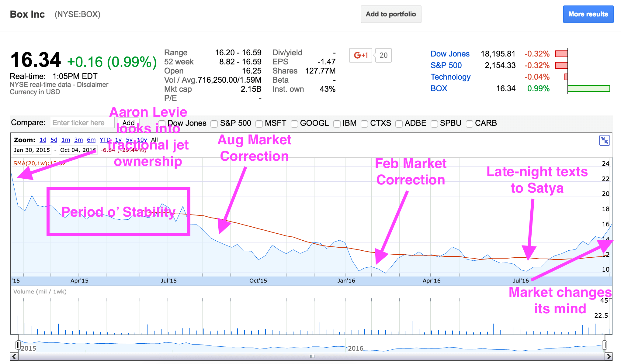Click the EPS value -1.47

(327, 62)
